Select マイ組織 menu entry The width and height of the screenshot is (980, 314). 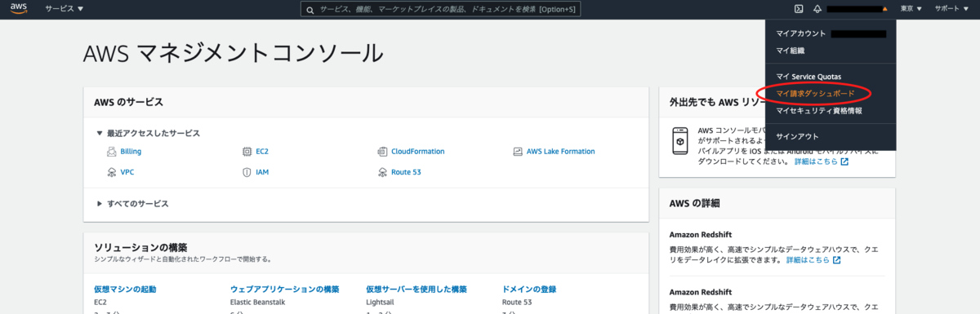tap(831, 51)
